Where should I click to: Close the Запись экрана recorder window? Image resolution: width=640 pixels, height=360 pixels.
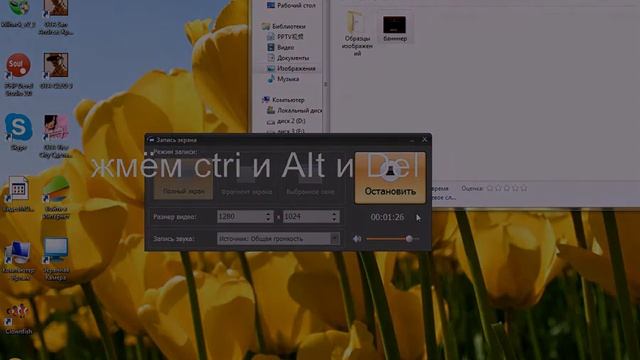point(424,140)
